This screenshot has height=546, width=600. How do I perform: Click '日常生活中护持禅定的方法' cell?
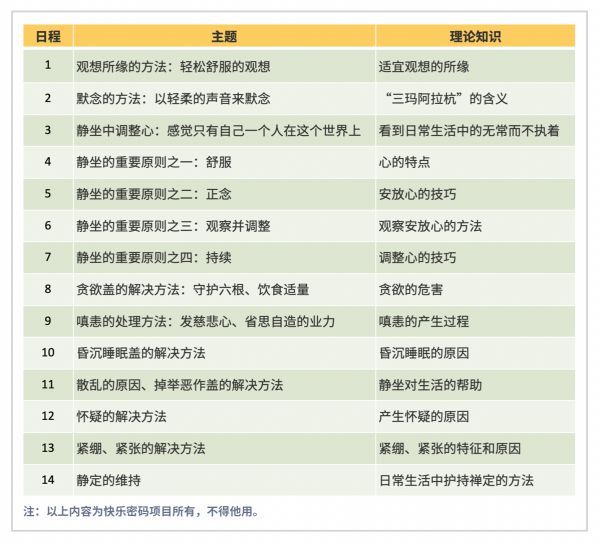tap(475, 480)
